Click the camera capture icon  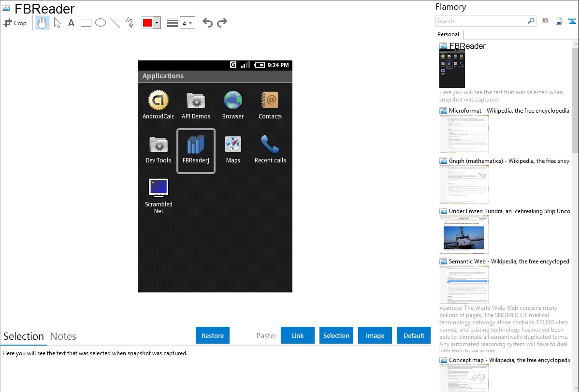coord(545,21)
